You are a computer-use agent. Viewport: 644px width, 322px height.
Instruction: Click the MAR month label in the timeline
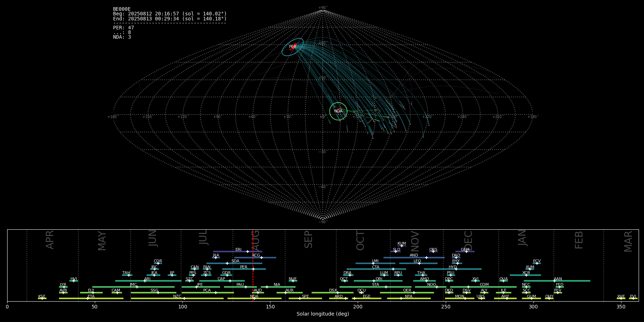(628, 241)
